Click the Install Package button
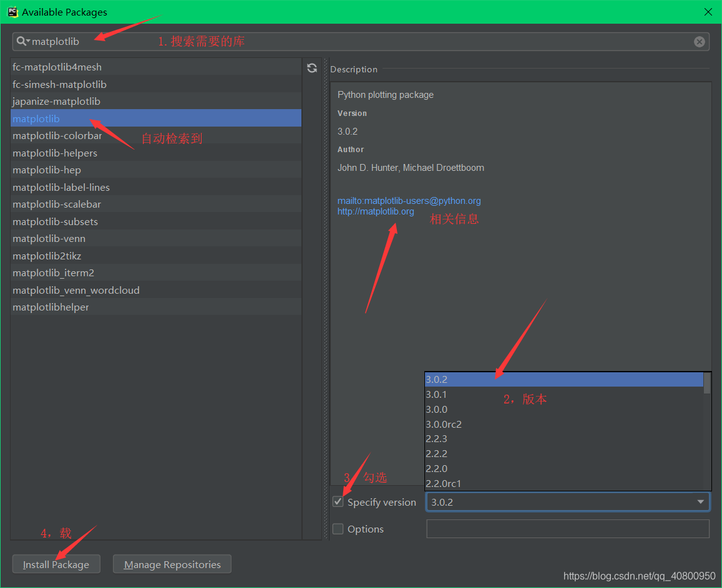Screen dimensions: 722x588 pyautogui.click(x=56, y=564)
